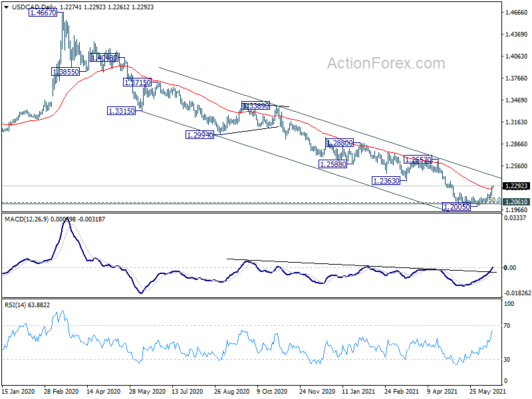Screen dimensions: 532x399
Task: Select the 1.33890 price label
Action: (x=256, y=106)
